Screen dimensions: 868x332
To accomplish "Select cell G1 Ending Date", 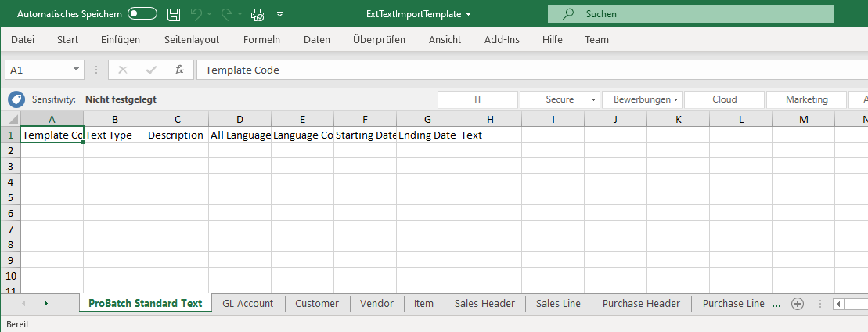I will [x=427, y=135].
